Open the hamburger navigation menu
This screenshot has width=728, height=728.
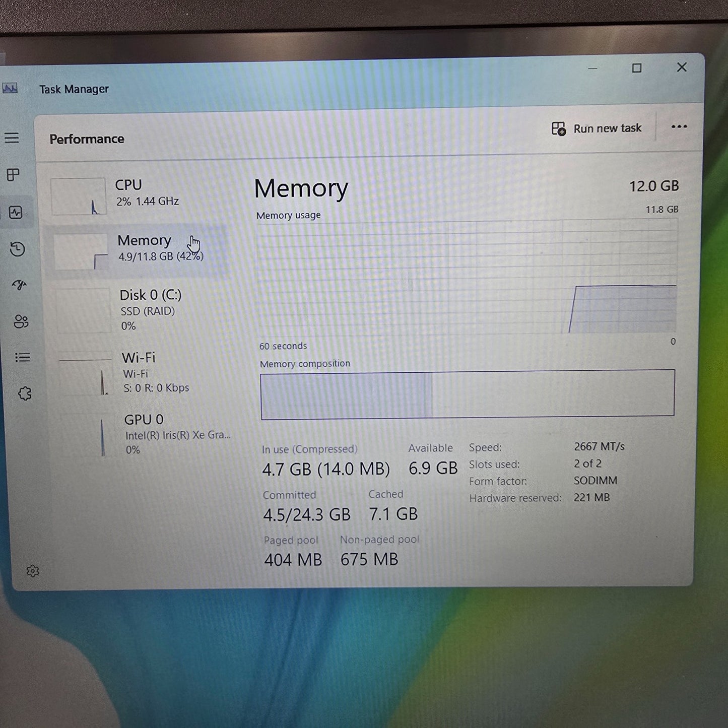(12, 138)
